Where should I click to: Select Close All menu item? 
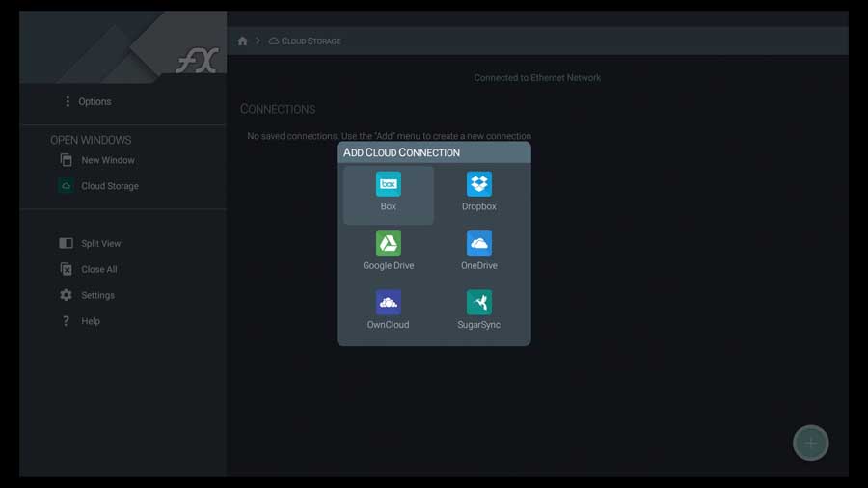pos(99,269)
